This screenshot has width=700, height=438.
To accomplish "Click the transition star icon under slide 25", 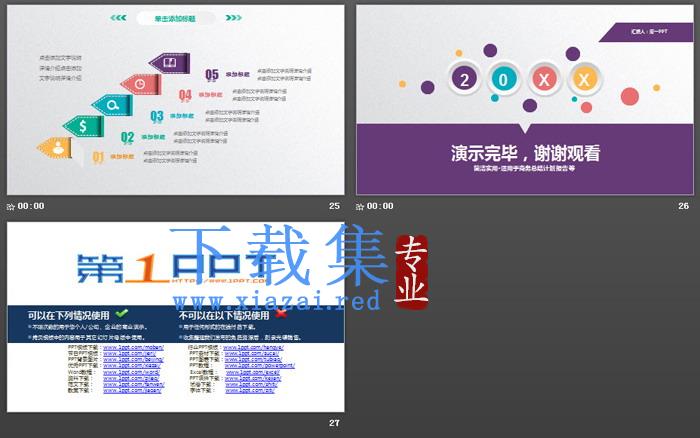I will point(11,207).
